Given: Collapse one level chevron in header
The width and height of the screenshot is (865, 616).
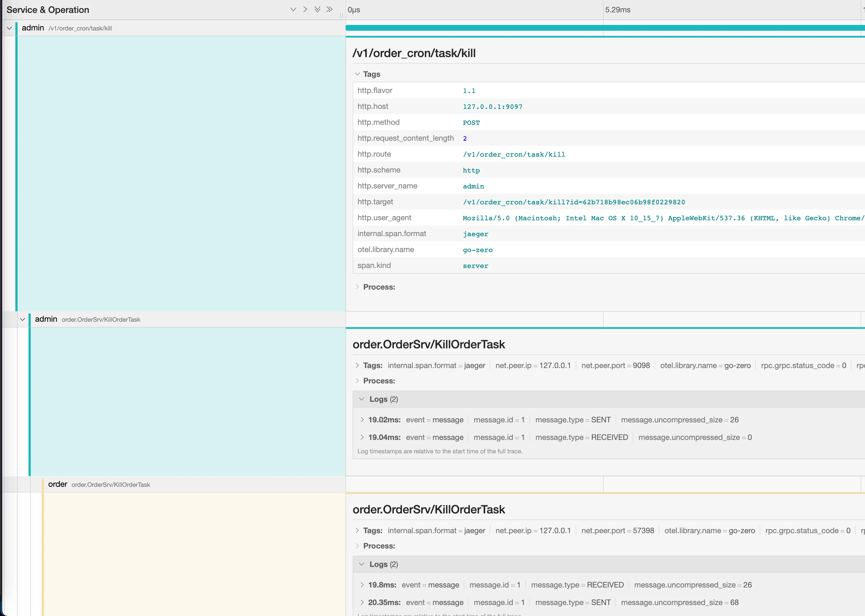Looking at the screenshot, I should coord(293,10).
